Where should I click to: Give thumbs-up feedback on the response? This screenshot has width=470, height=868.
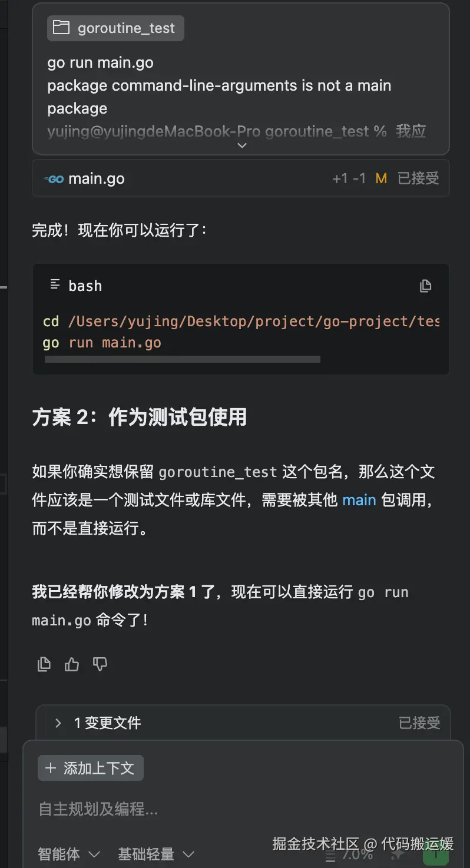tap(71, 664)
